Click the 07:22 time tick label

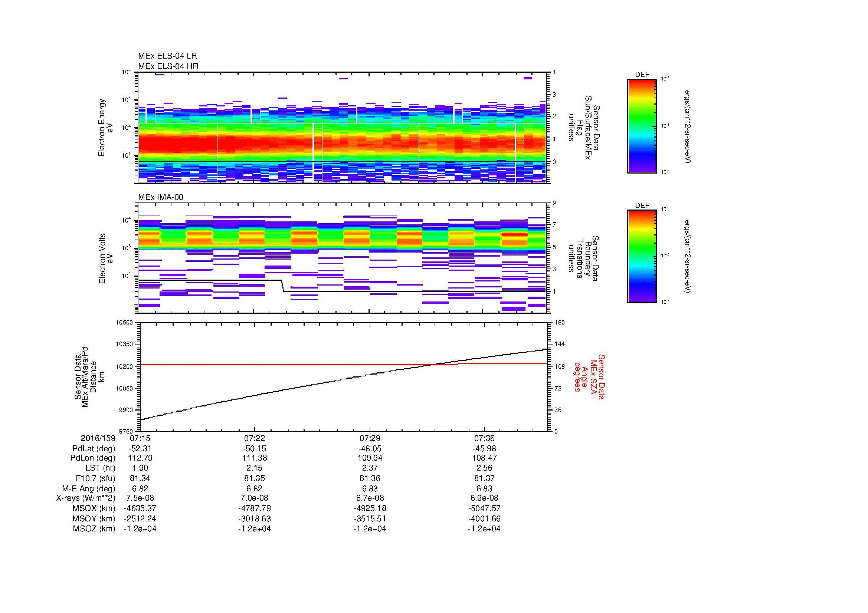255,438
